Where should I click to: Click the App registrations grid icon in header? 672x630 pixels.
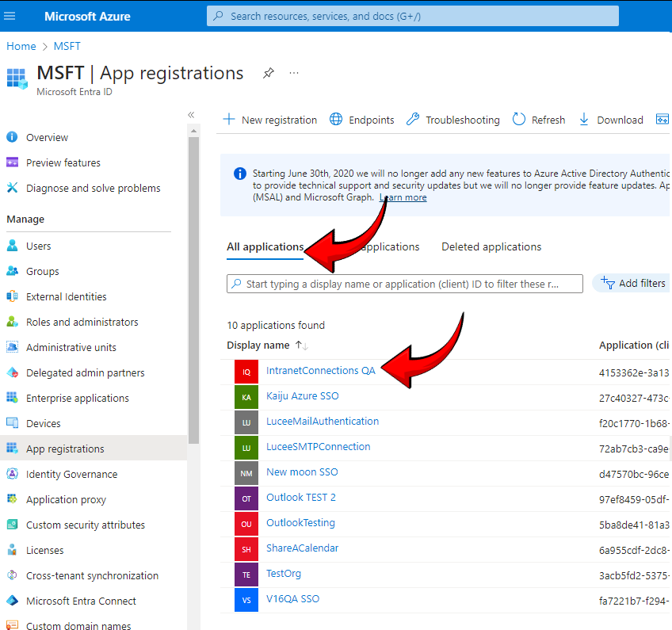click(17, 78)
